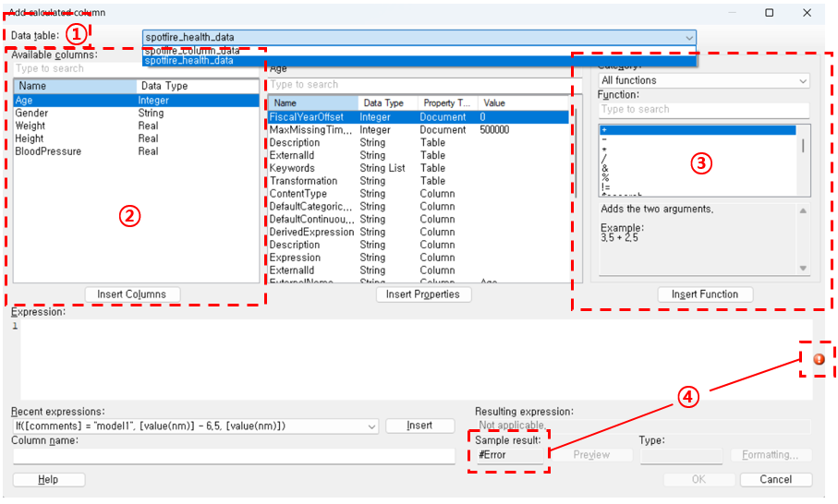Choose spotfire_health_data in the dropdown list

coord(419,61)
